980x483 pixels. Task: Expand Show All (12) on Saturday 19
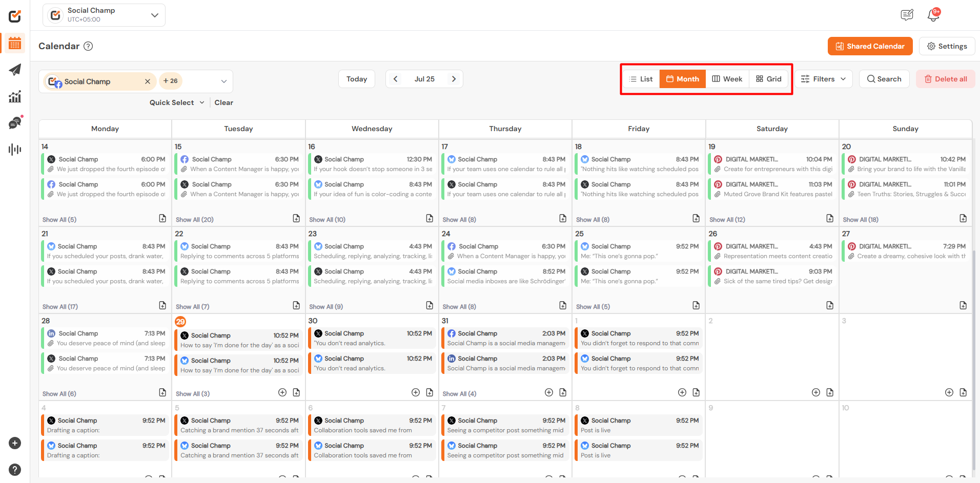[727, 220]
